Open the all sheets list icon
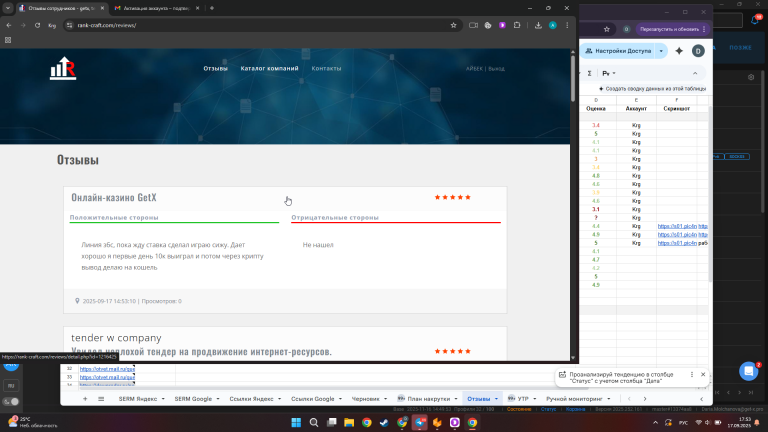Screen dimensions: 768x432 [101, 399]
